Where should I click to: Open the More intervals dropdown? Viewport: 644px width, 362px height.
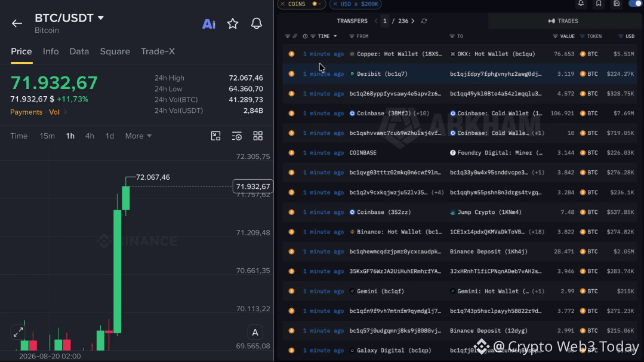(x=138, y=136)
